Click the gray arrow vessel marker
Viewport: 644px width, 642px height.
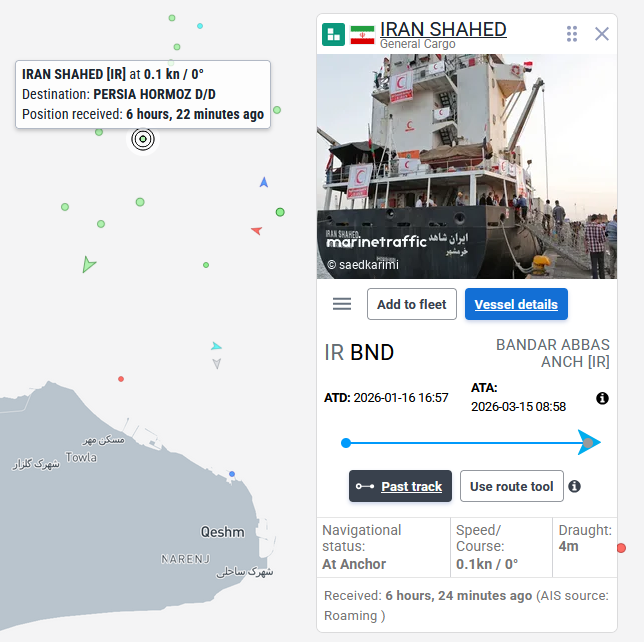[217, 364]
